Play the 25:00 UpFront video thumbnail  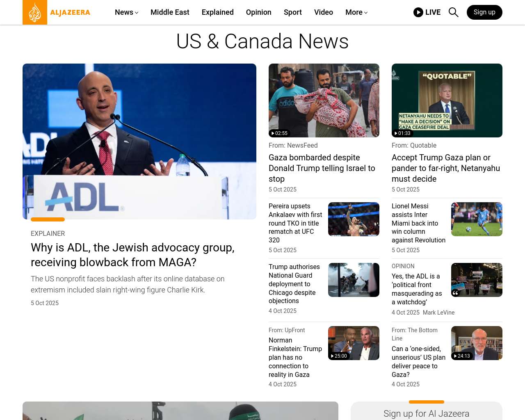(x=354, y=343)
